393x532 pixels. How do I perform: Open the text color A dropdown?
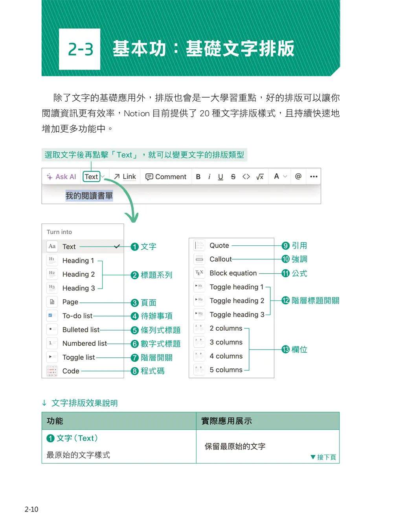pos(280,176)
